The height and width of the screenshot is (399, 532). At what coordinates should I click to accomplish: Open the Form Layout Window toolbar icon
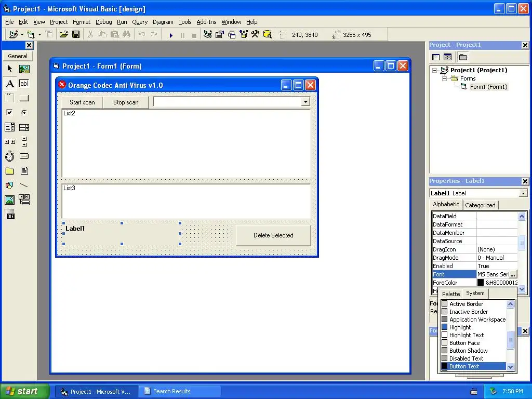click(232, 34)
